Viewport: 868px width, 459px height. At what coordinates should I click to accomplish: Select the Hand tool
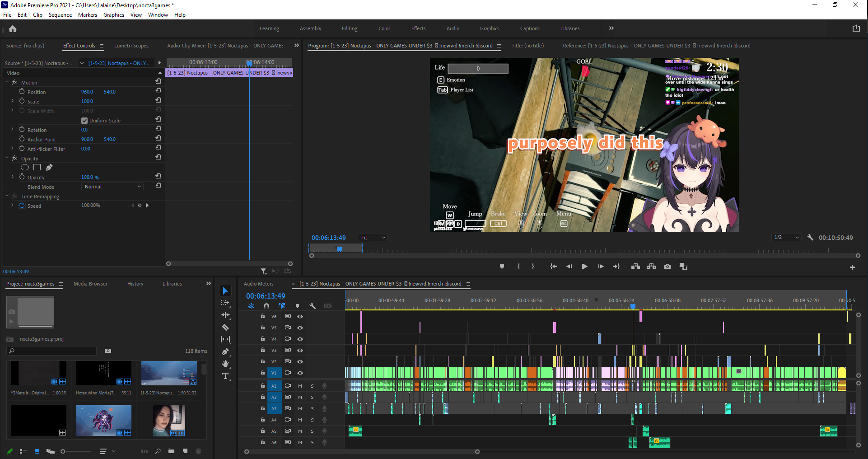point(225,364)
